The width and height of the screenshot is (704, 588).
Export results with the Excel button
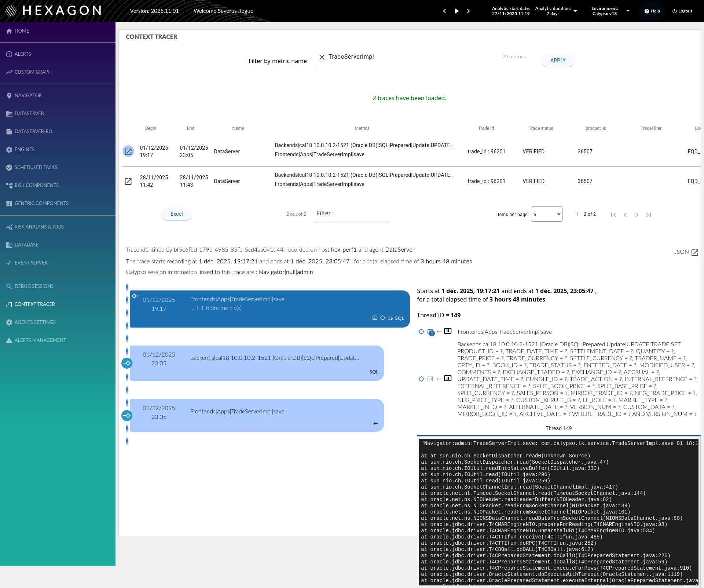176,214
